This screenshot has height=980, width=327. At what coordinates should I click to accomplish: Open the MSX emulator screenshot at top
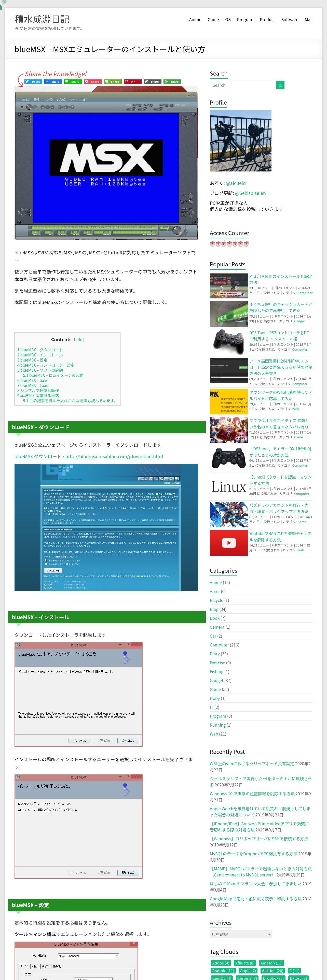(x=106, y=163)
